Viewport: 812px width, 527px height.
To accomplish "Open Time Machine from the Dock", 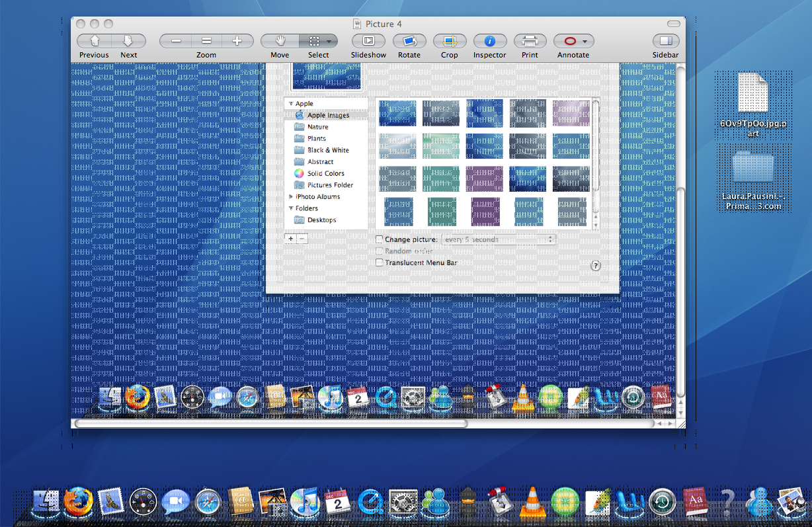I will [661, 503].
